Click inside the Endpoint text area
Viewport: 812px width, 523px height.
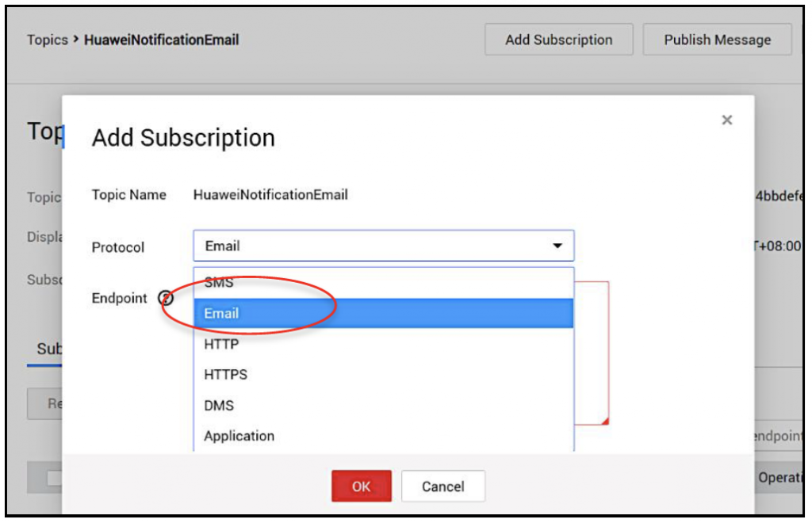coord(592,353)
